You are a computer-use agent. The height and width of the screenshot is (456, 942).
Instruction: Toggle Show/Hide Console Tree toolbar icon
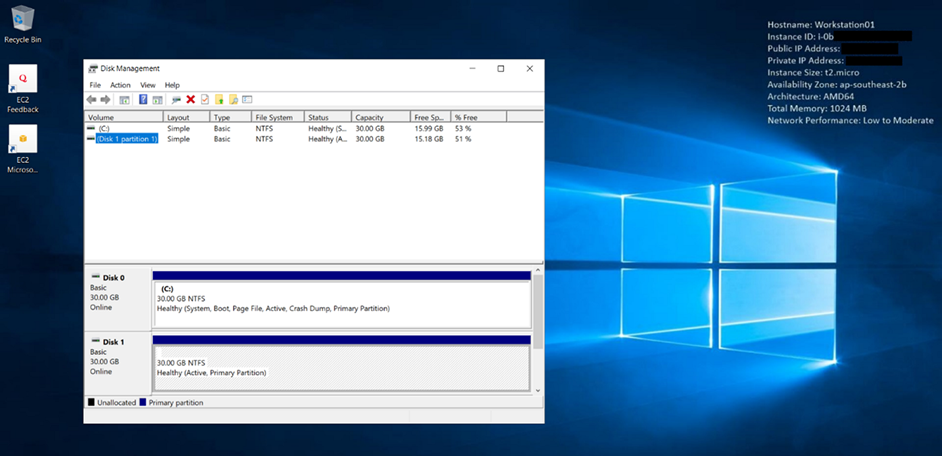coord(124,100)
